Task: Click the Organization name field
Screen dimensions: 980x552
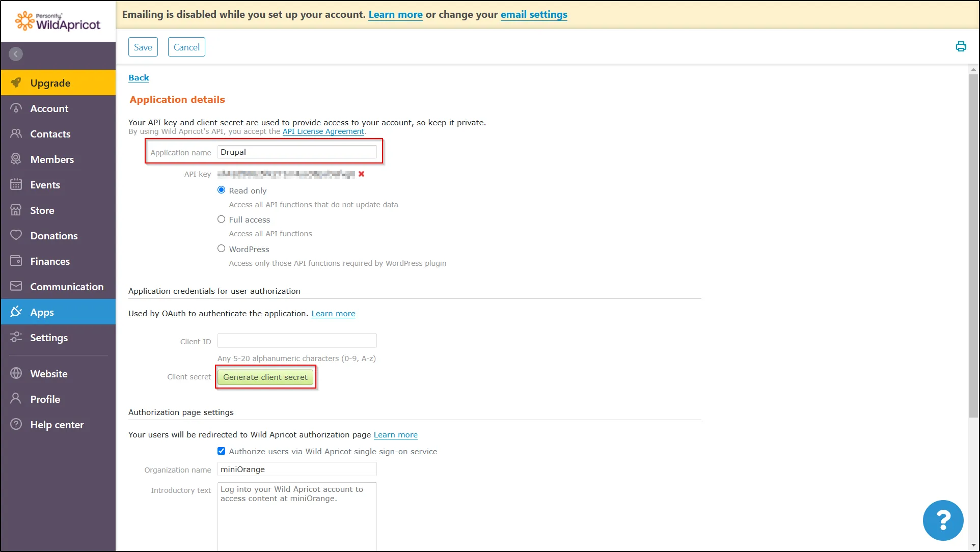Action: click(x=297, y=469)
